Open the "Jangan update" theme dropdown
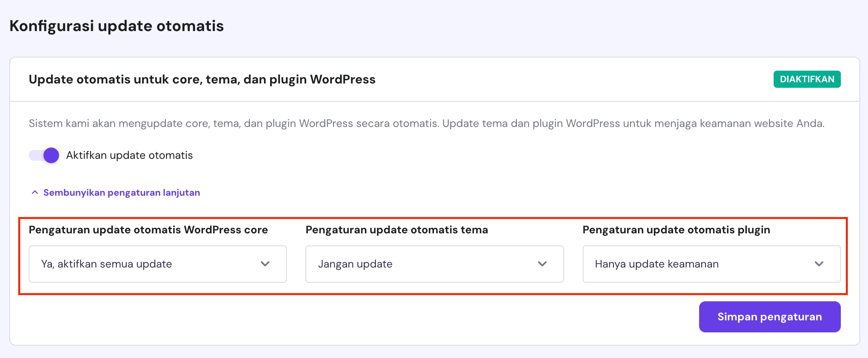 pyautogui.click(x=434, y=264)
